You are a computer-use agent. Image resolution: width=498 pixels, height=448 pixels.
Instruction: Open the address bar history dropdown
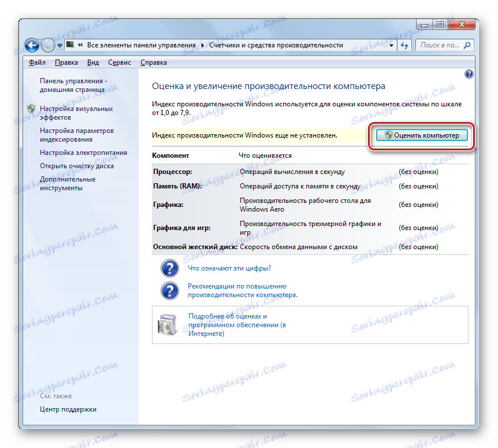[x=391, y=46]
